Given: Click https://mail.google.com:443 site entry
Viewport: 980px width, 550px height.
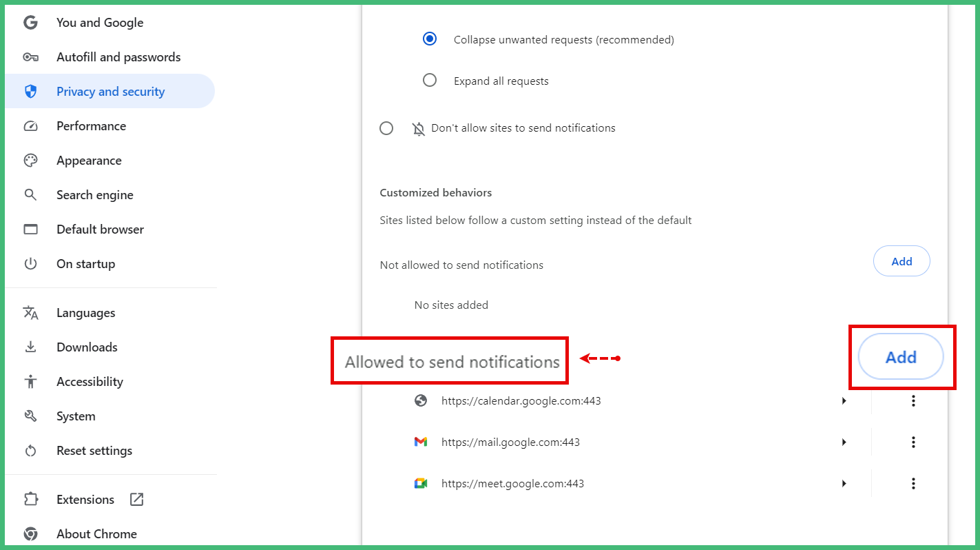Looking at the screenshot, I should click(510, 442).
